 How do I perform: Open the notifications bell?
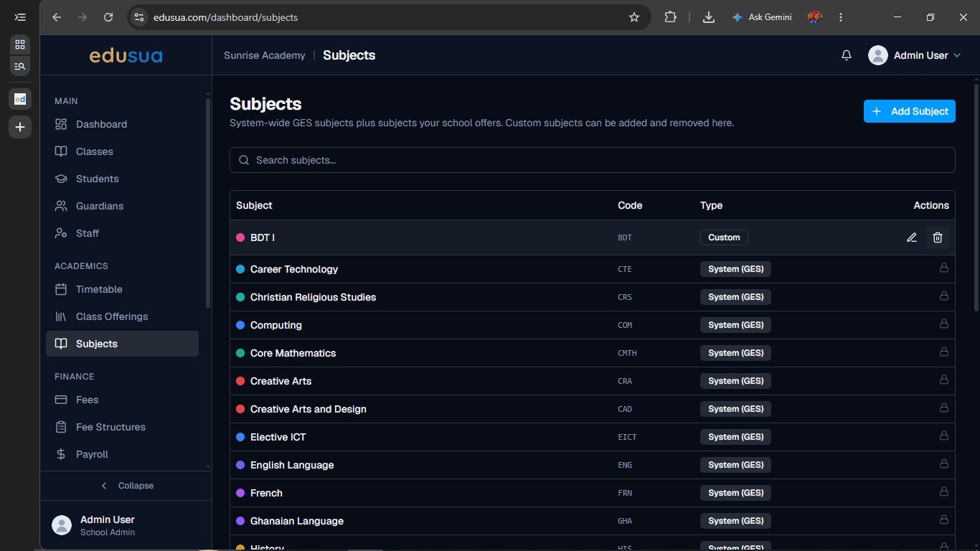tap(847, 55)
